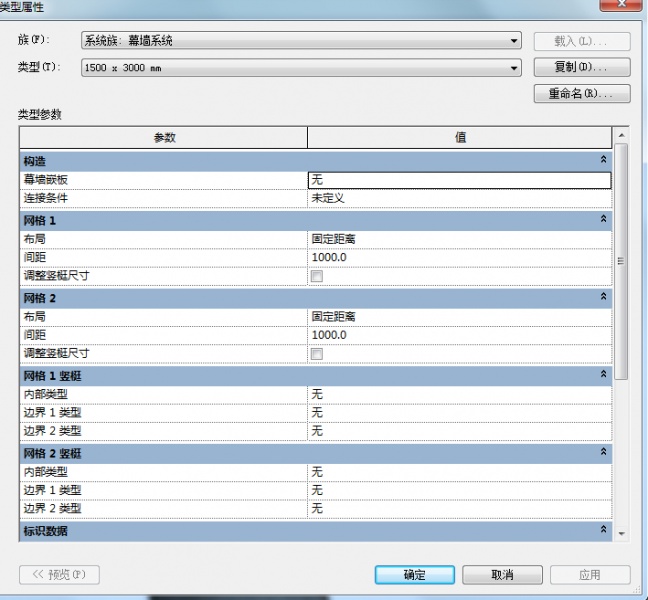Screen dimensions: 648x600
Task: Click the 应用 apply button
Action: pyautogui.click(x=590, y=575)
